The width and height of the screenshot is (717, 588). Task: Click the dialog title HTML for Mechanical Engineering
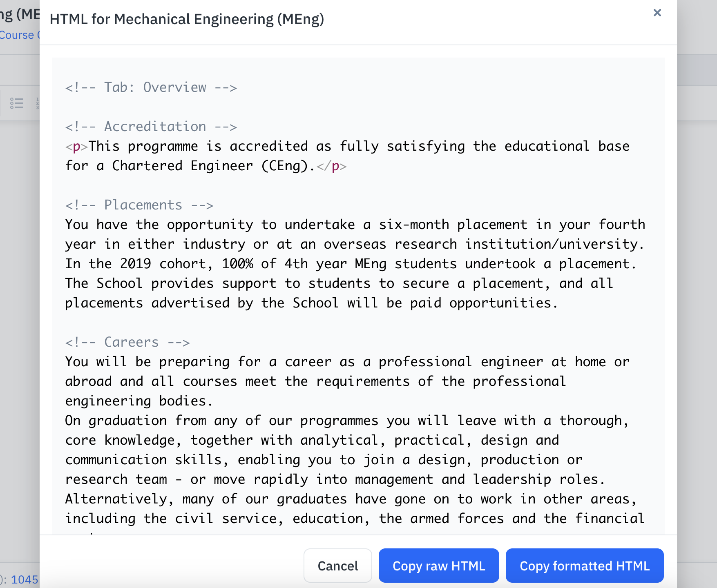[x=187, y=19]
